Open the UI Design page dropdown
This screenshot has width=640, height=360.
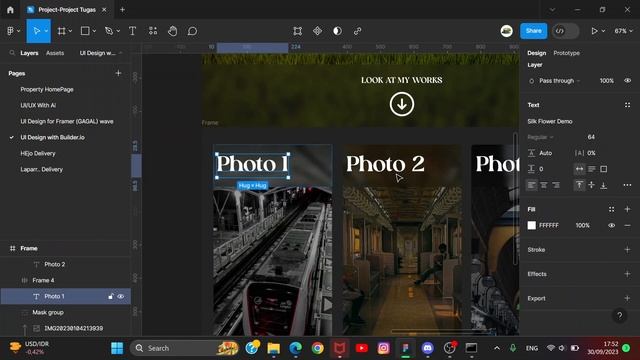[x=101, y=53]
